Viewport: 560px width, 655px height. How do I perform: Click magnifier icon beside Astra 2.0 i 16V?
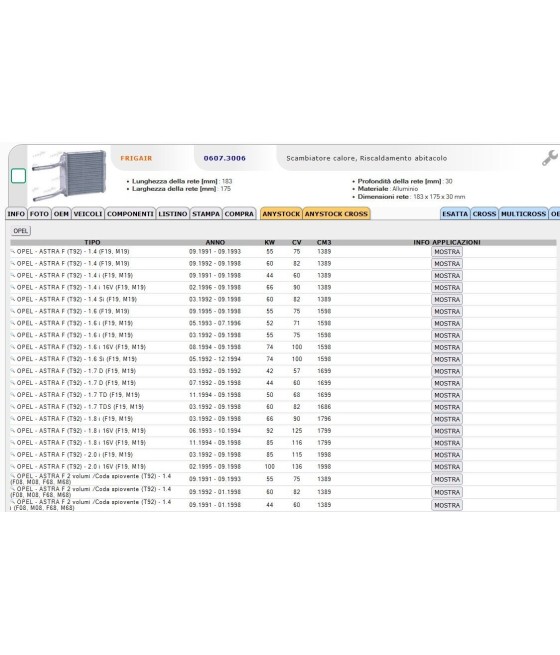point(13,466)
